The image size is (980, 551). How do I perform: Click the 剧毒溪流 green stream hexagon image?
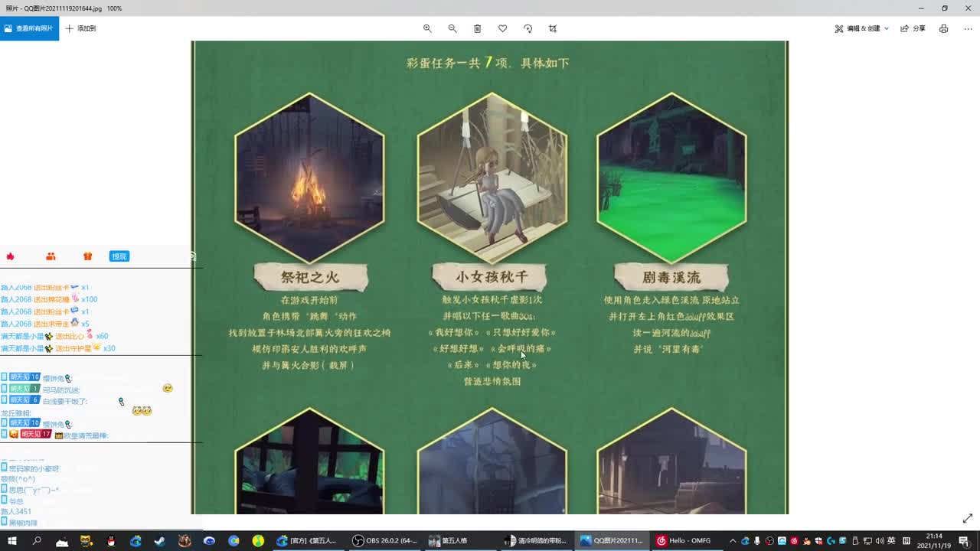click(x=671, y=178)
